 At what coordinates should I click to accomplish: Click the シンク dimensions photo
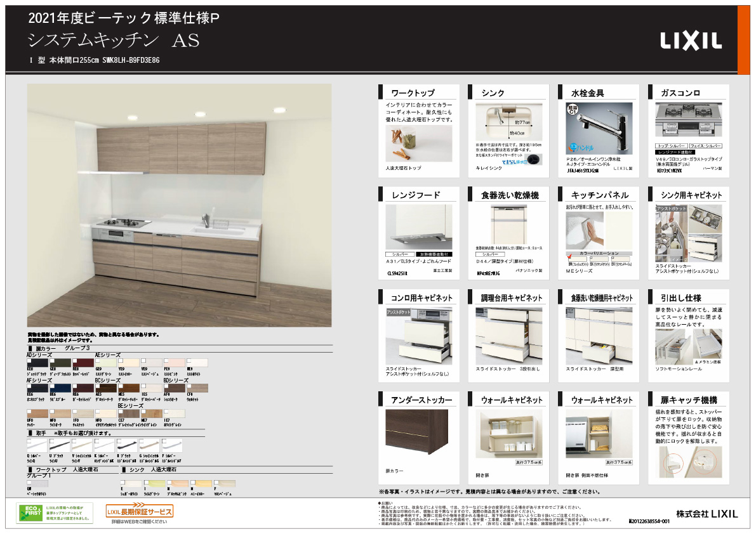pyautogui.click(x=508, y=121)
